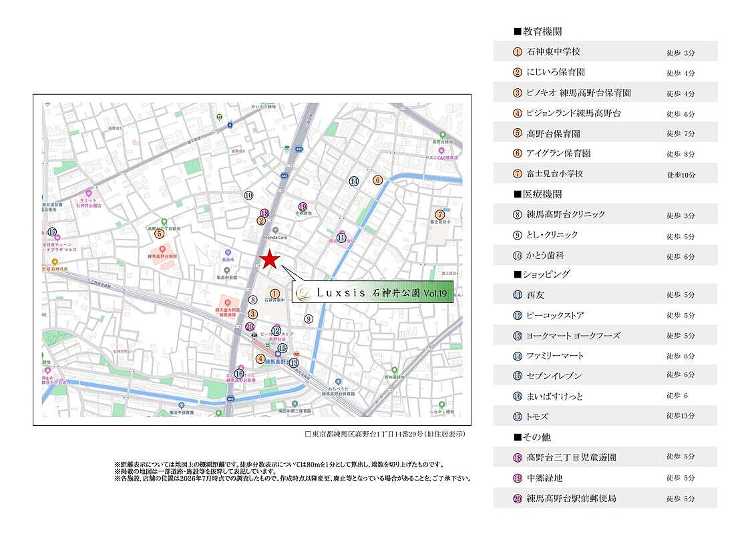Select map marker 9 とし・クリニック
756x534 pixels.
[309, 318]
